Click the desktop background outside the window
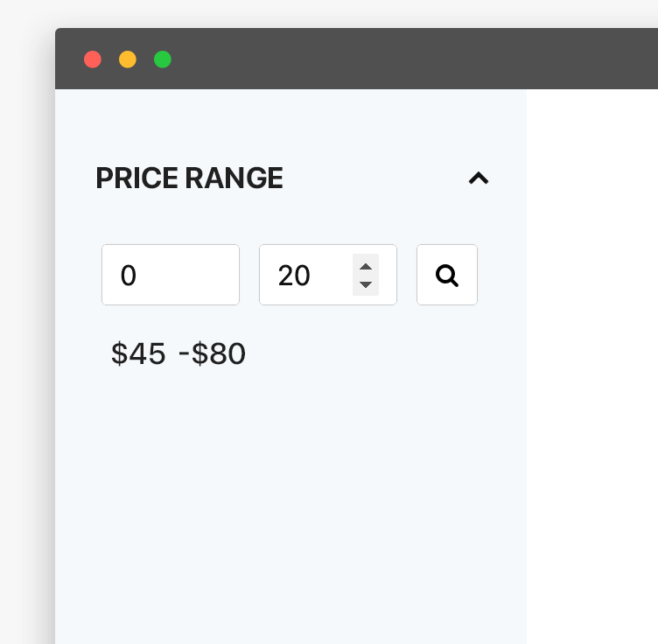The height and width of the screenshot is (644, 658). (26, 350)
